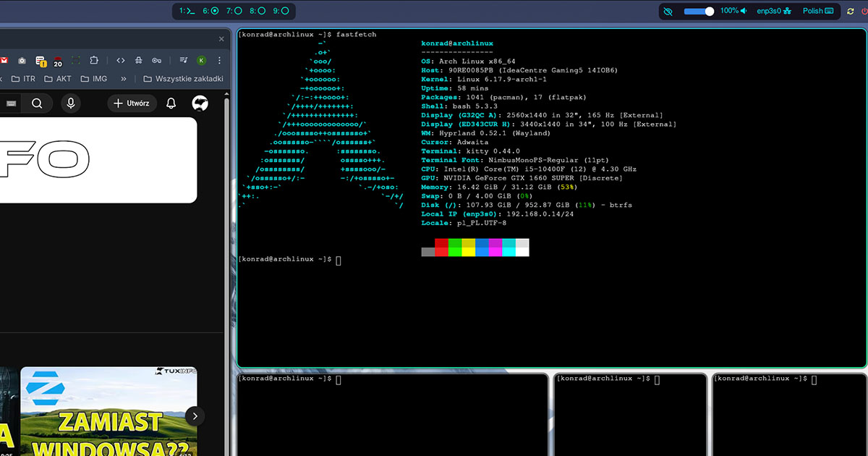Open the extension icon with the yellow warning badge
868x456 pixels.
pyautogui.click(x=41, y=61)
